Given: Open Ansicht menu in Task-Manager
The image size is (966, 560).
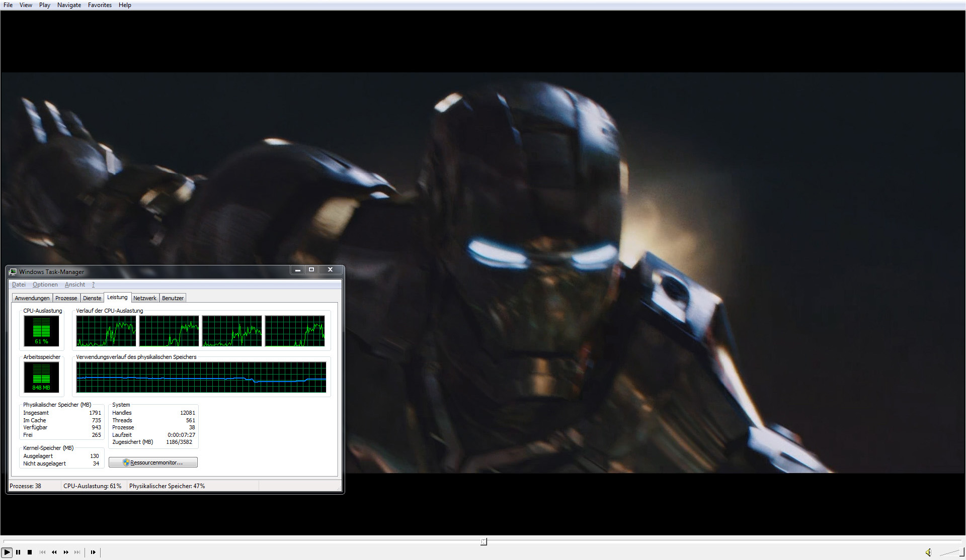Looking at the screenshot, I should pyautogui.click(x=75, y=285).
